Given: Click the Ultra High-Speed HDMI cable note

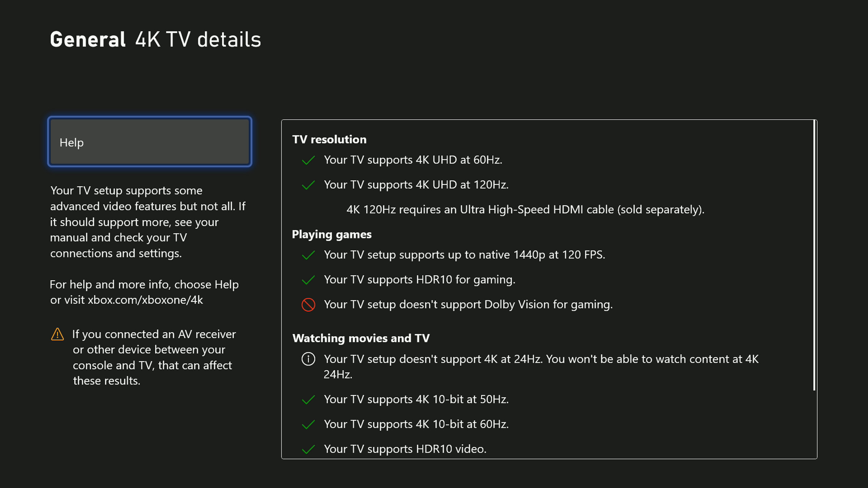Looking at the screenshot, I should click(x=524, y=209).
